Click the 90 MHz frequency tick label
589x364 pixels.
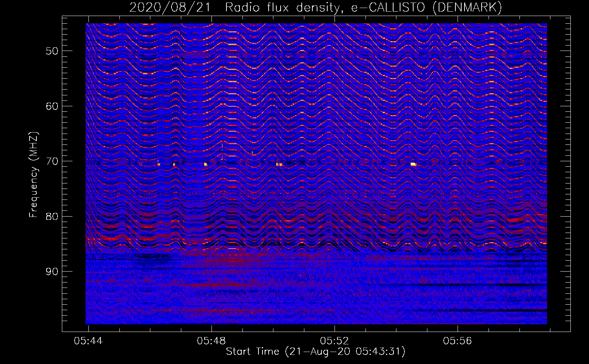(x=52, y=272)
